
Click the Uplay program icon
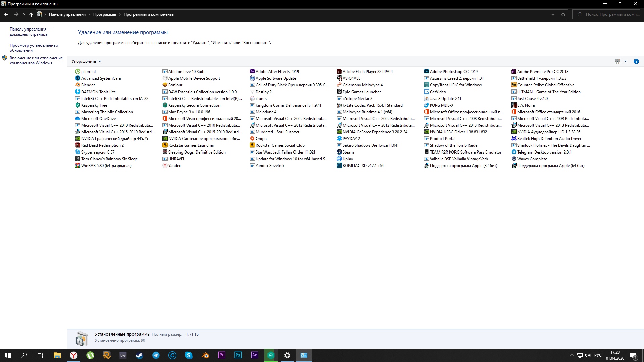click(339, 159)
